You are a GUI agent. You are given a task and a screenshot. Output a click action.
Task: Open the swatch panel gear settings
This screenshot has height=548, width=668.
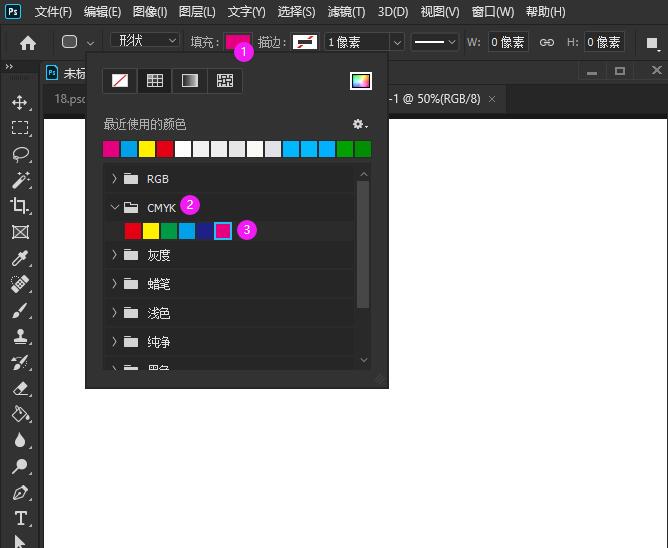tap(360, 124)
